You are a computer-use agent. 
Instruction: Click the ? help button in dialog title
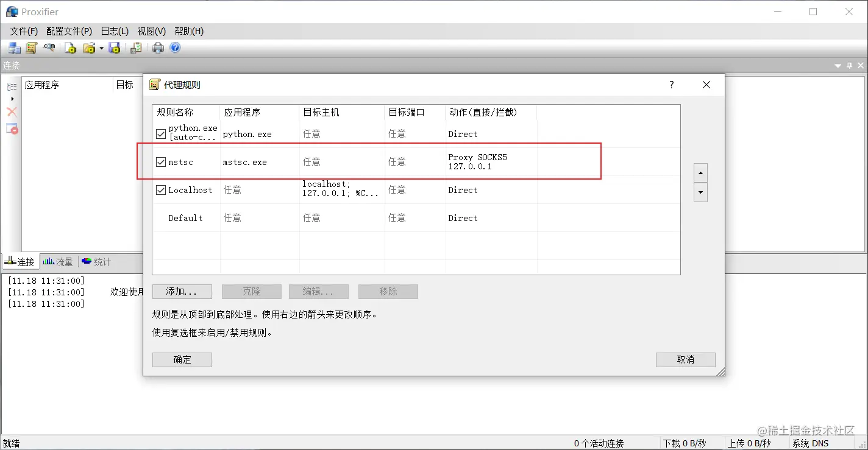(672, 85)
